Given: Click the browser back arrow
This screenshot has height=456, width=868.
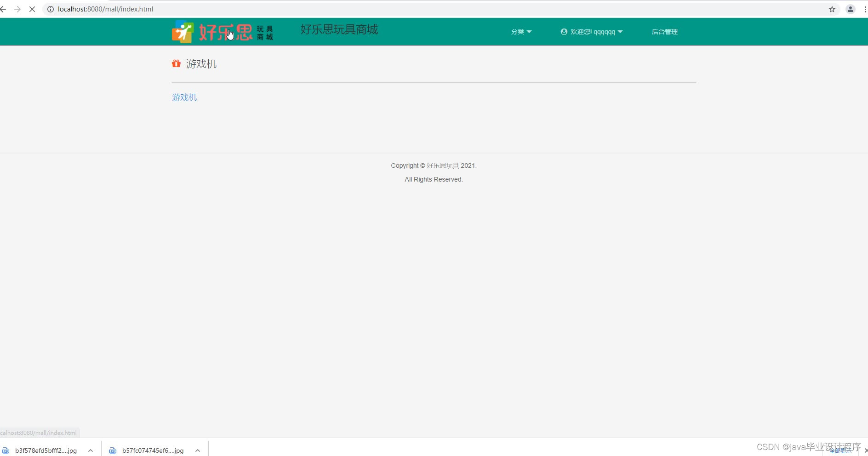Looking at the screenshot, I should coord(4,9).
